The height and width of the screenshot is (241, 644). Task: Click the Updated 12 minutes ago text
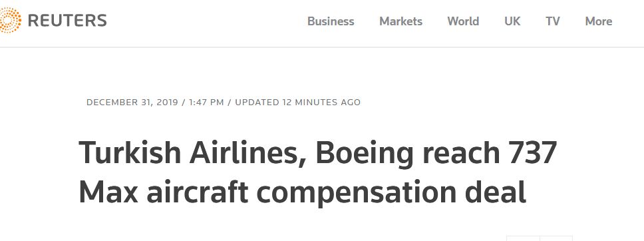coord(298,103)
